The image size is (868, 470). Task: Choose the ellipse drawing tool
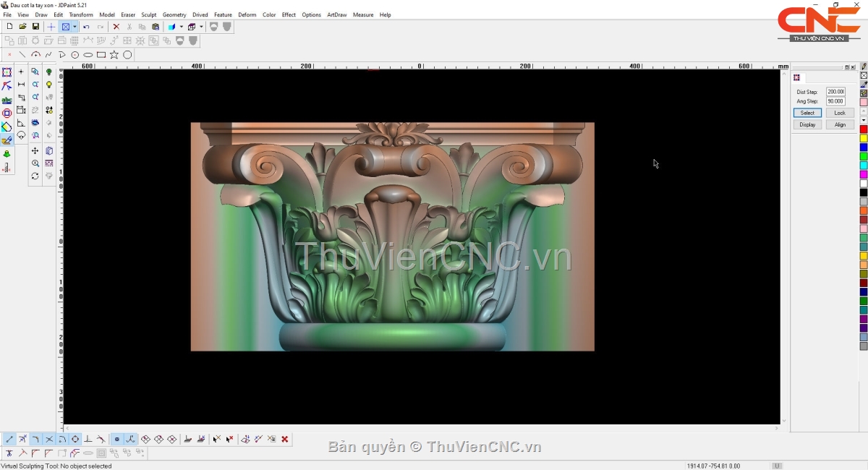(88, 55)
